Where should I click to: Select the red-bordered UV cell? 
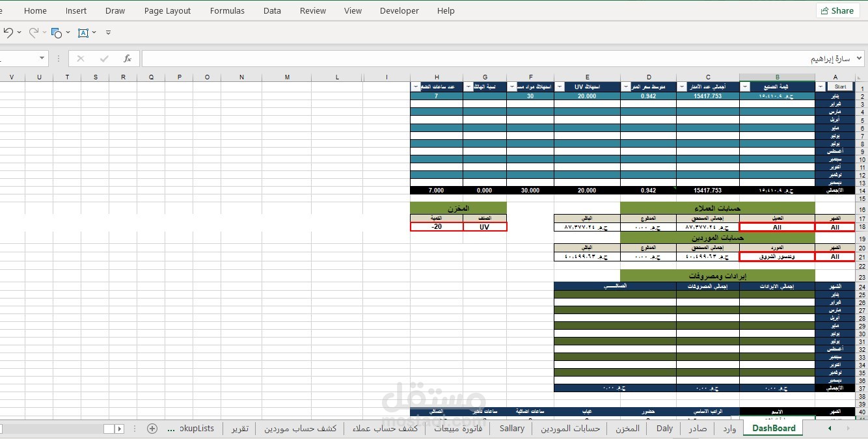point(485,227)
